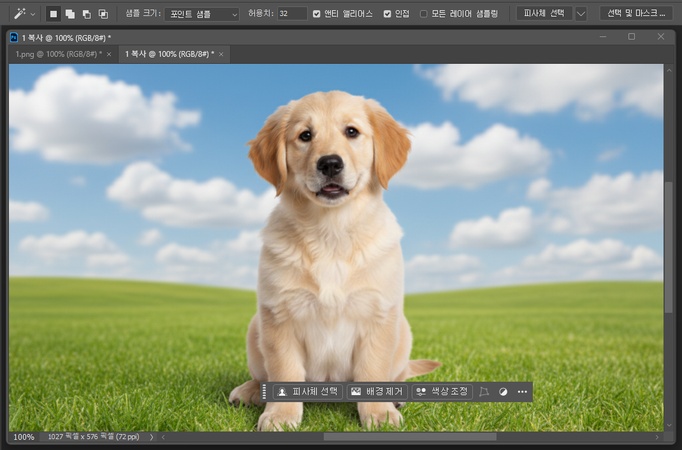
Task: Click the transform icon in contextual task bar
Action: (484, 392)
